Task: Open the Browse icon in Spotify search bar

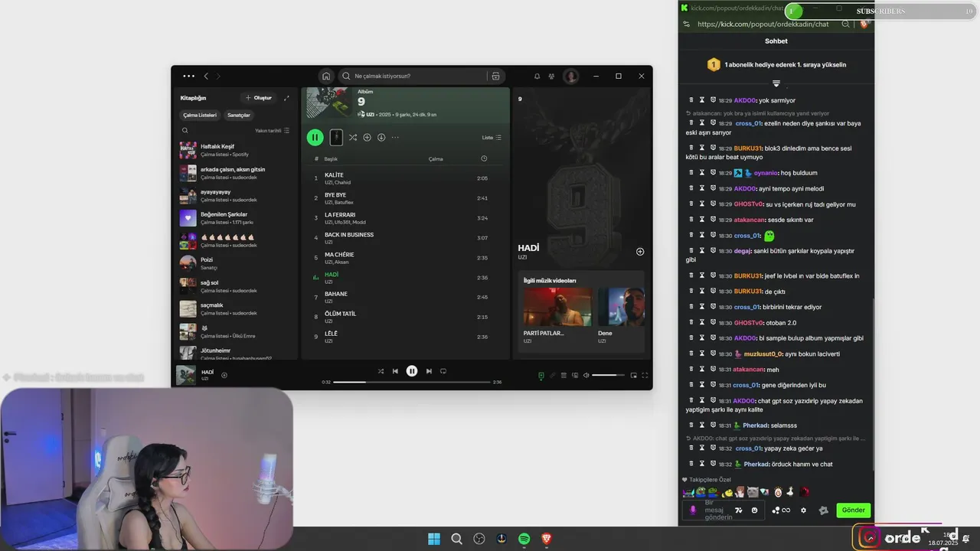Action: click(x=495, y=77)
